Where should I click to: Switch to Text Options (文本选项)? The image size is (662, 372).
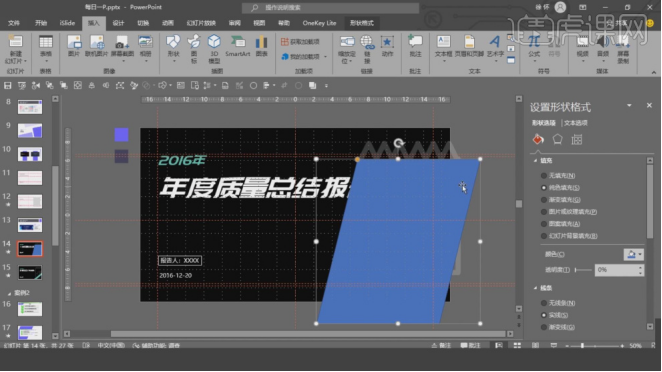(x=576, y=123)
